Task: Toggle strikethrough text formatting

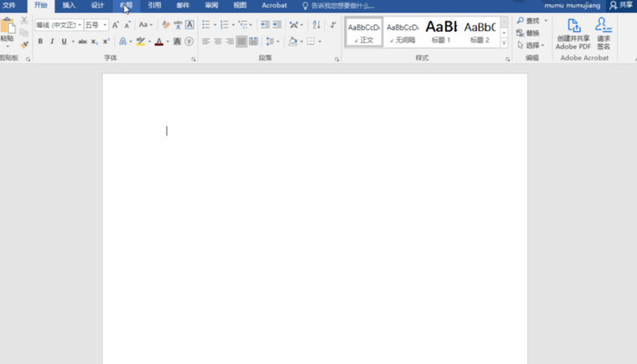Action: click(83, 41)
